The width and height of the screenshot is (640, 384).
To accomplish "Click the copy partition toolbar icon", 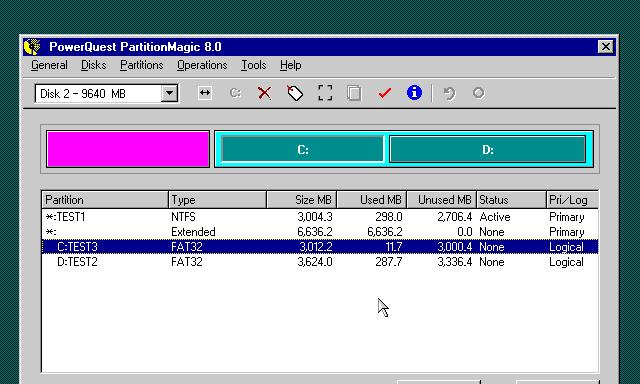I will pyautogui.click(x=354, y=93).
